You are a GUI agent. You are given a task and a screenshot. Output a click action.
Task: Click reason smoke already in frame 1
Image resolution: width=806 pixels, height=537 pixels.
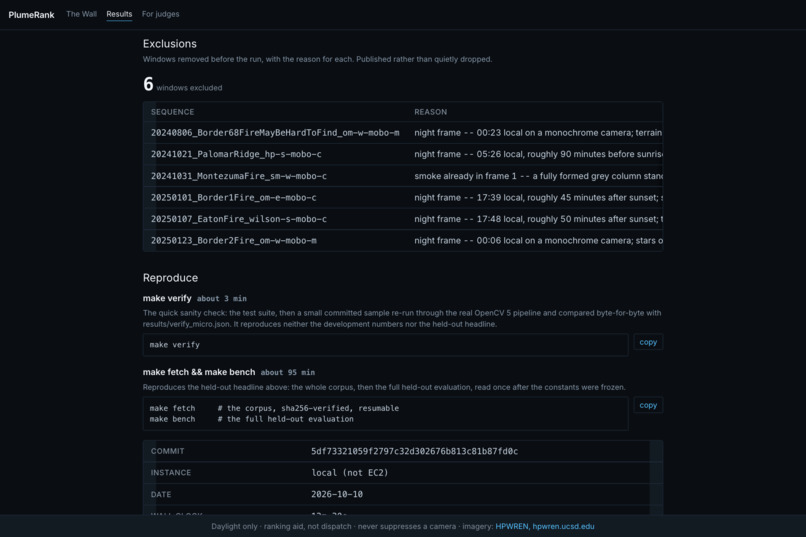coord(538,176)
